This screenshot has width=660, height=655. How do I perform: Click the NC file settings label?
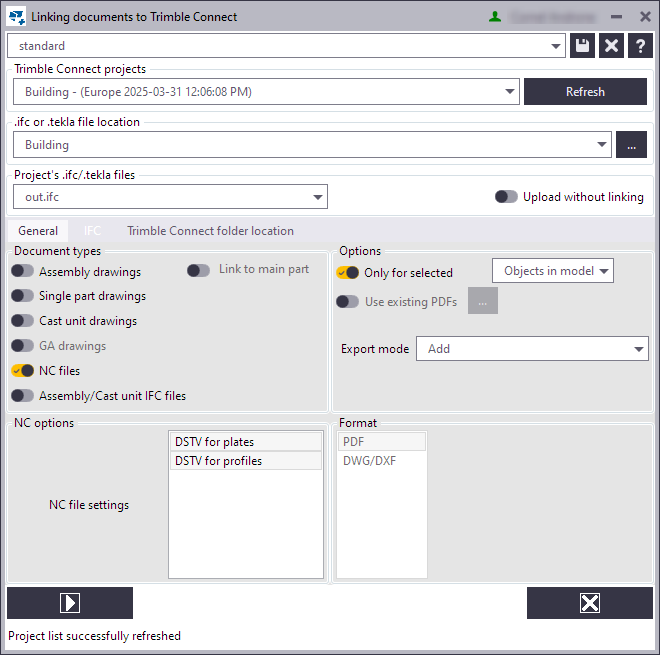89,505
